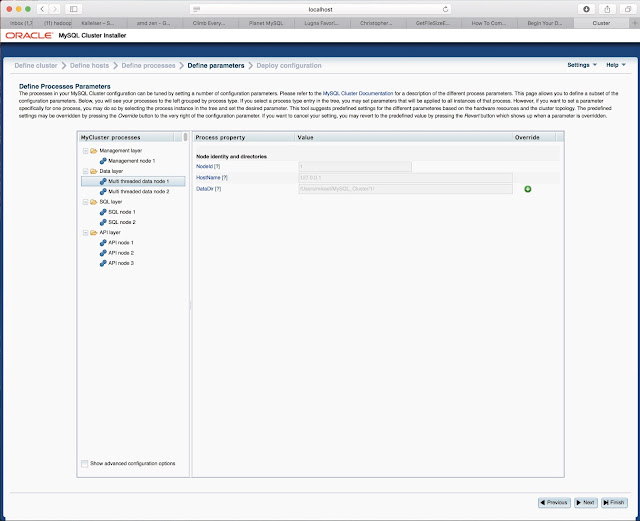Click the Safari share icon
Viewport: 640px width, 521px height.
pyautogui.click(x=607, y=9)
